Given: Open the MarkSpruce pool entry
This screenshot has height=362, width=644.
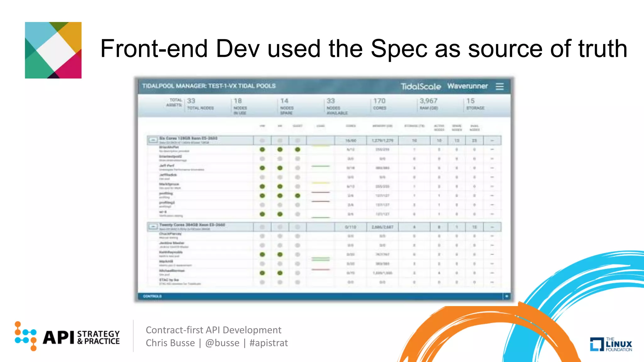Looking at the screenshot, I should coord(170,186).
